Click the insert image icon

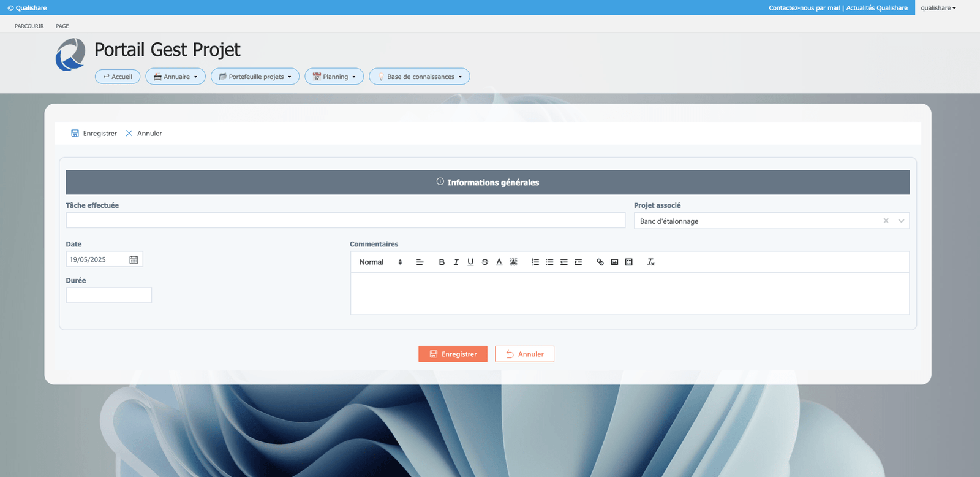coord(614,262)
